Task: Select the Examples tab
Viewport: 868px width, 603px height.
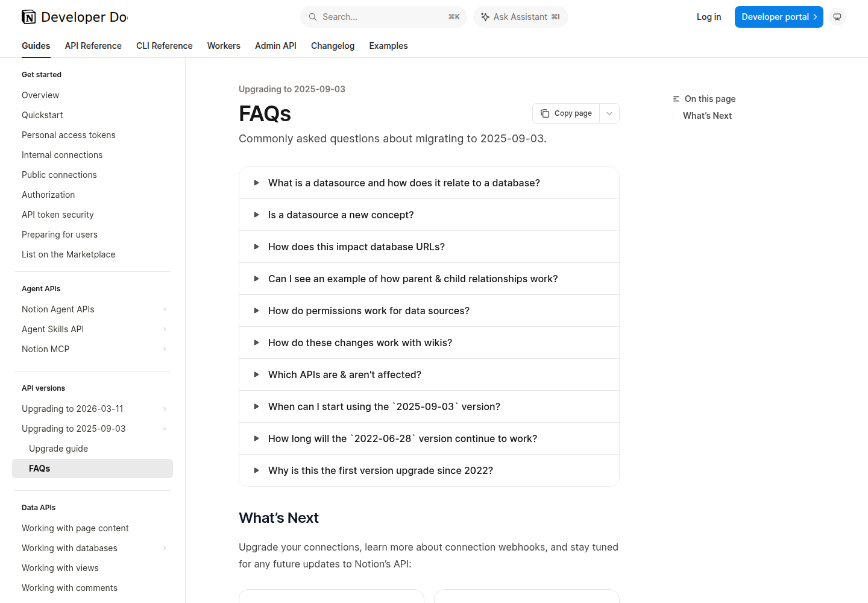Action: [x=388, y=46]
